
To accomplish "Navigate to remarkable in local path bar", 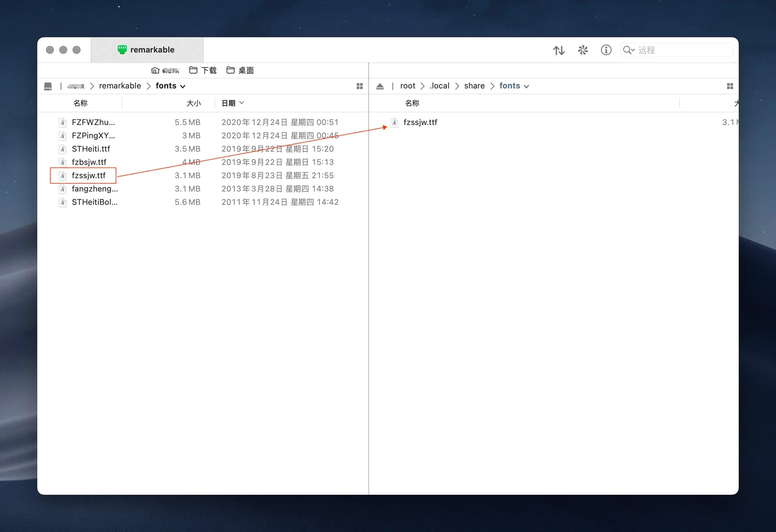I will click(x=120, y=86).
